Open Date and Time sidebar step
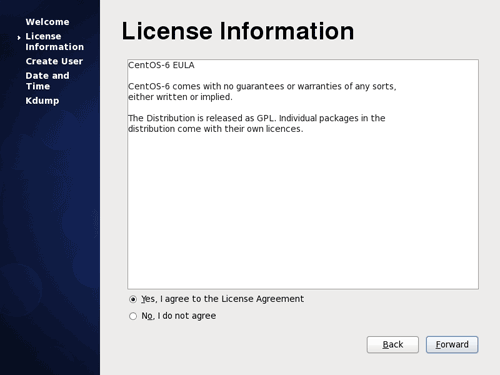Viewport: 500px width, 375px height. [x=47, y=81]
